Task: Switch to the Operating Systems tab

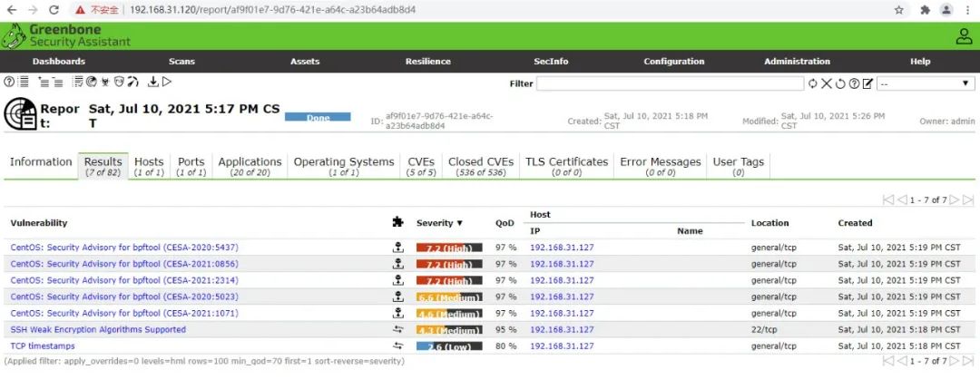Action: 344,166
